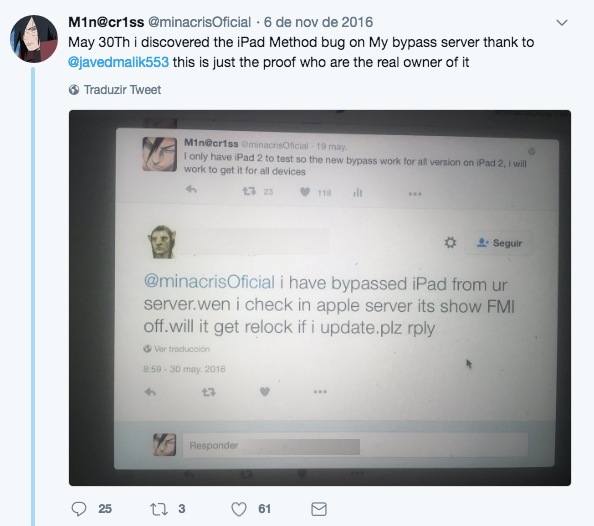Click analytics bars icon in embedded tweet
The width and height of the screenshot is (594, 526).
click(x=358, y=193)
